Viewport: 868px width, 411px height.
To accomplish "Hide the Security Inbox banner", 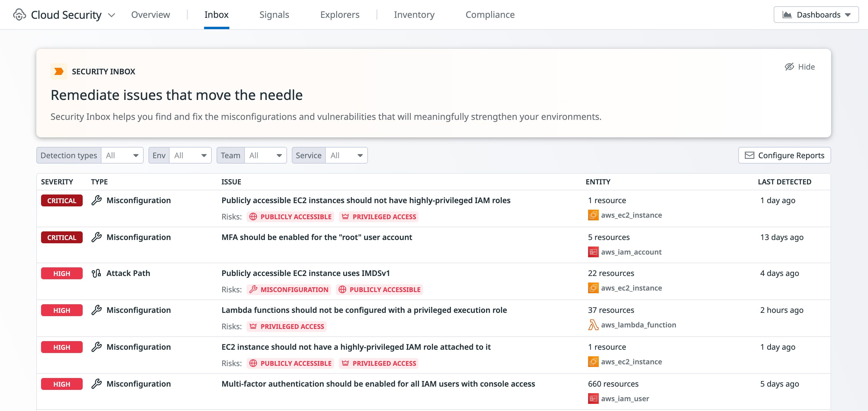I will coord(800,67).
